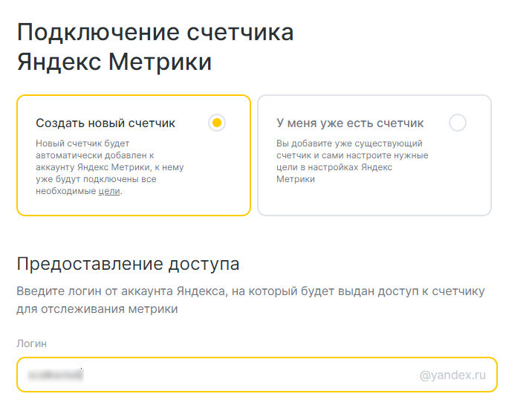Click the Логин input field
This screenshot has height=414, width=532.
click(x=257, y=375)
